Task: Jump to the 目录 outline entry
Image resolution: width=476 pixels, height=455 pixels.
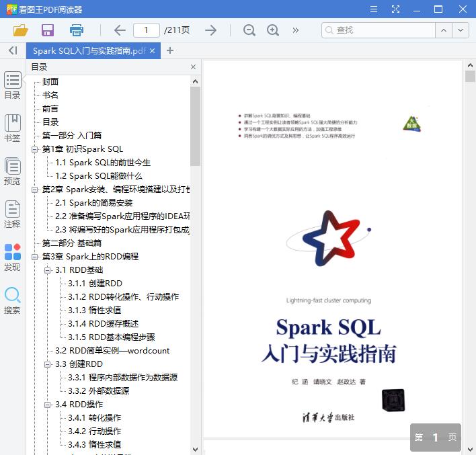Action: click(x=50, y=122)
